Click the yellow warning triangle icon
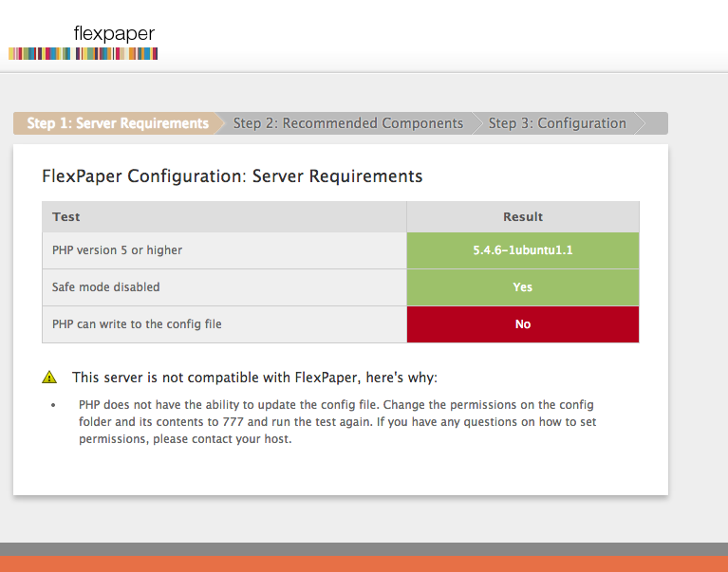Image resolution: width=728 pixels, height=572 pixels. [x=49, y=378]
